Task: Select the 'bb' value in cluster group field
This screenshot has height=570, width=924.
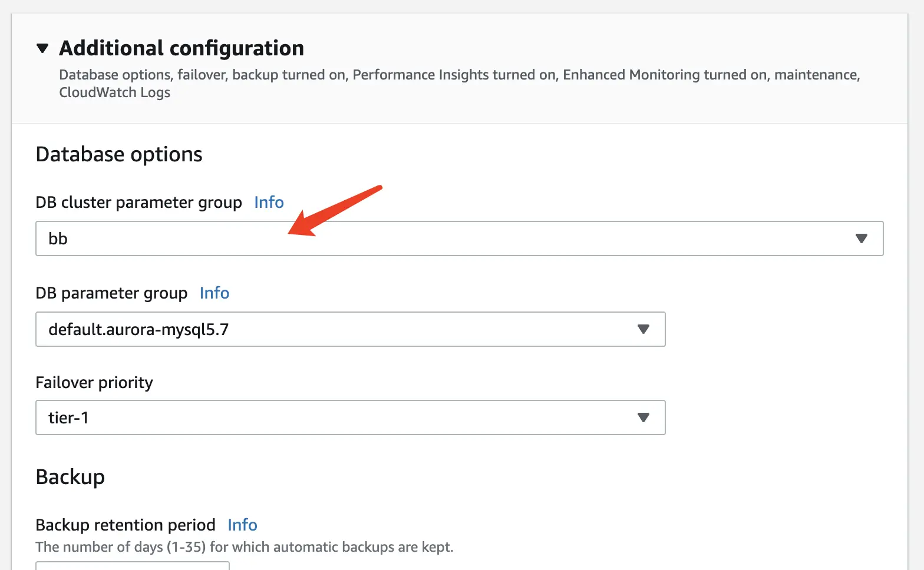Action: (58, 239)
